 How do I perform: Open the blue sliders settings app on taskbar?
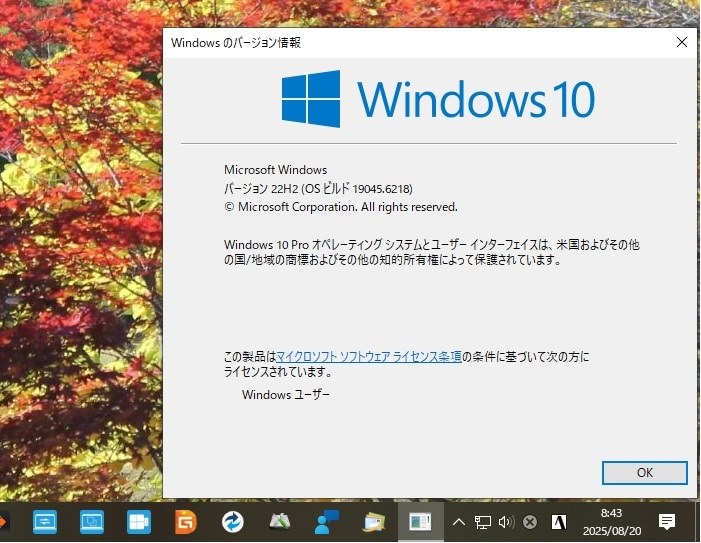(45, 522)
